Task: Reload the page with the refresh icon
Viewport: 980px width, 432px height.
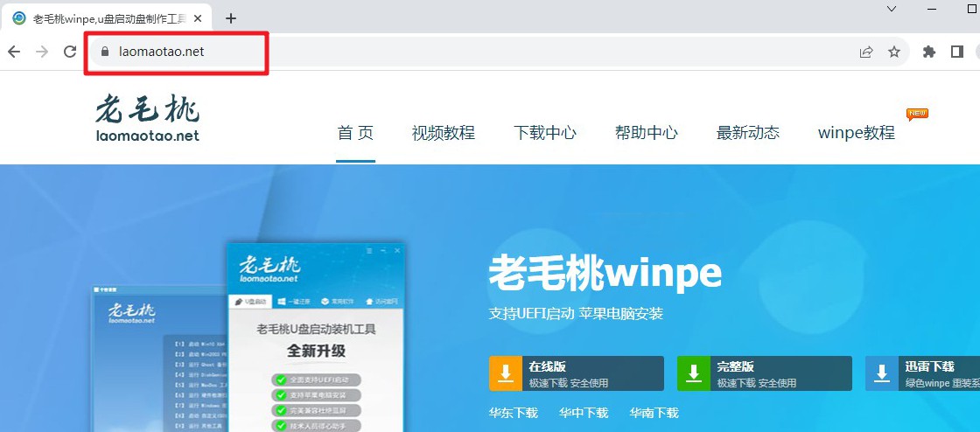Action: [70, 52]
